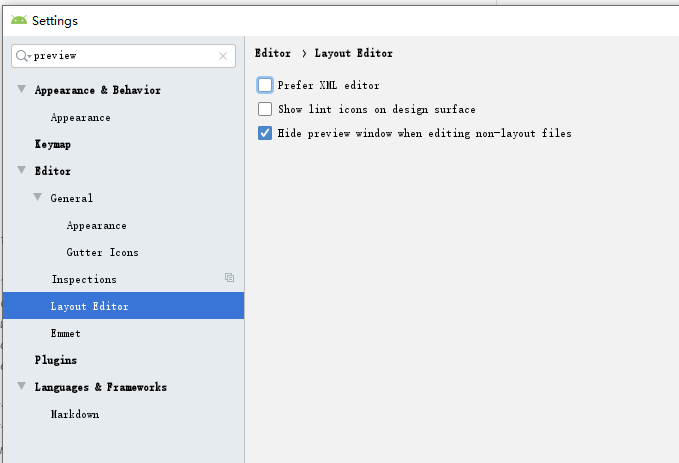The image size is (679, 463).
Task: Select the Appearance & Behavior label
Action: tap(98, 90)
